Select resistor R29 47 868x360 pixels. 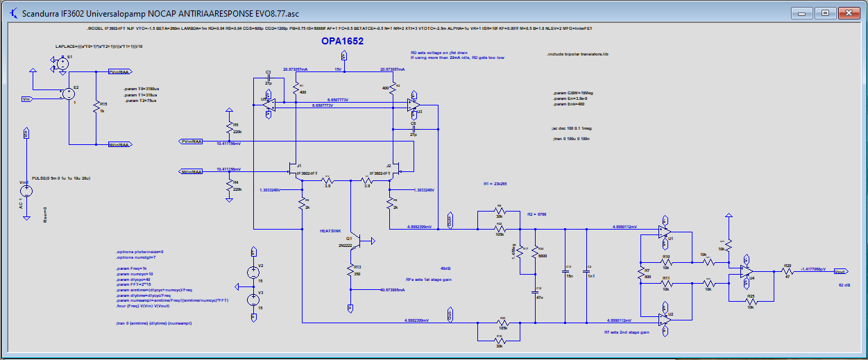tap(788, 271)
